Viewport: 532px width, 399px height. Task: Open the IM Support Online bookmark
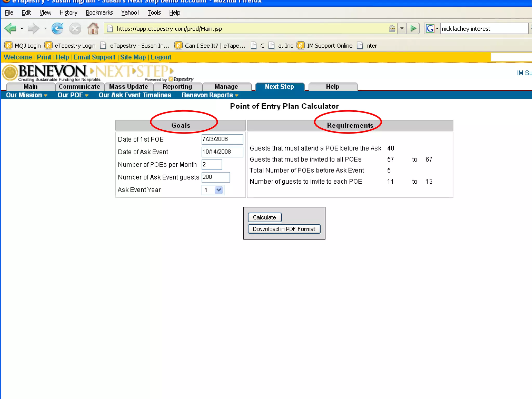pyautogui.click(x=329, y=46)
